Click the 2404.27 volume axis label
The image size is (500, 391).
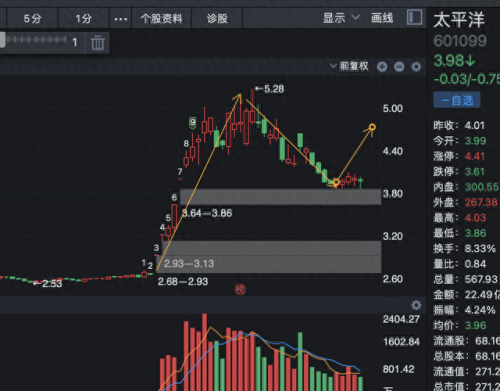point(401,319)
